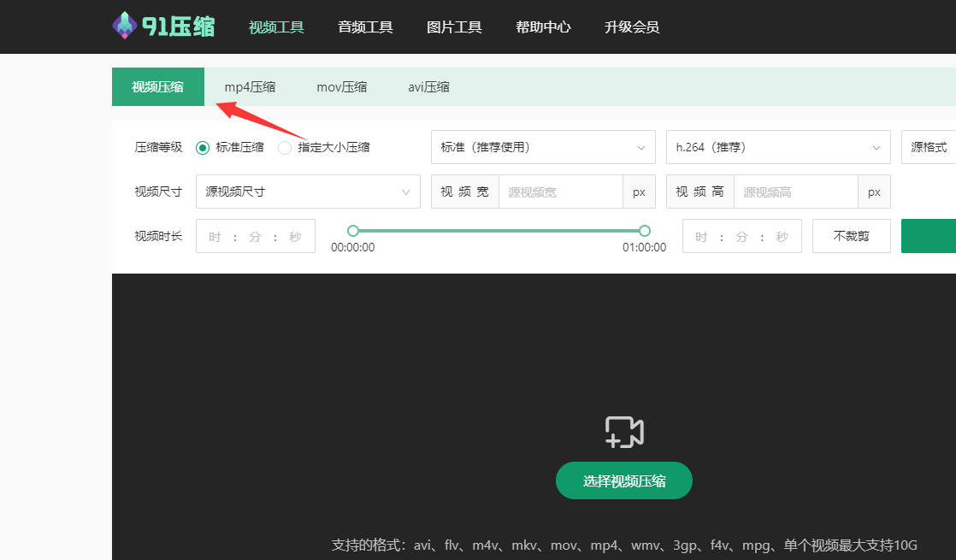Click the green button beside 不裁剪

click(929, 236)
